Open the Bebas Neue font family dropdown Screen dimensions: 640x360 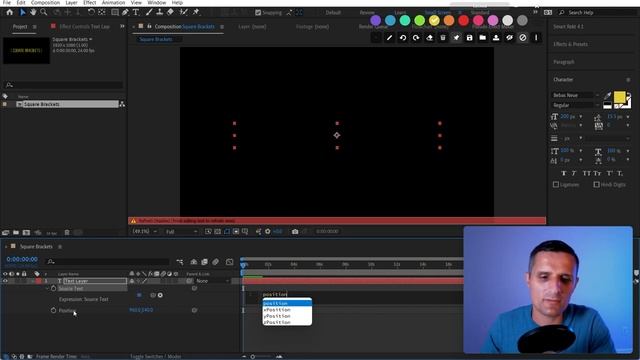pyautogui.click(x=576, y=95)
